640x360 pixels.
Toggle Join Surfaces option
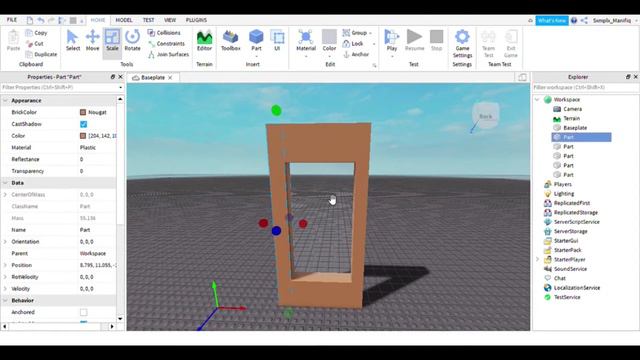pos(168,54)
